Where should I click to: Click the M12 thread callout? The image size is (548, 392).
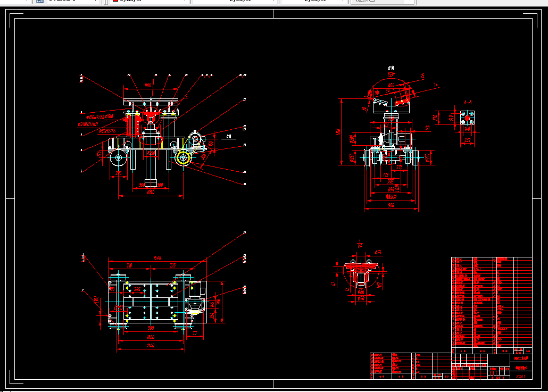point(379,286)
